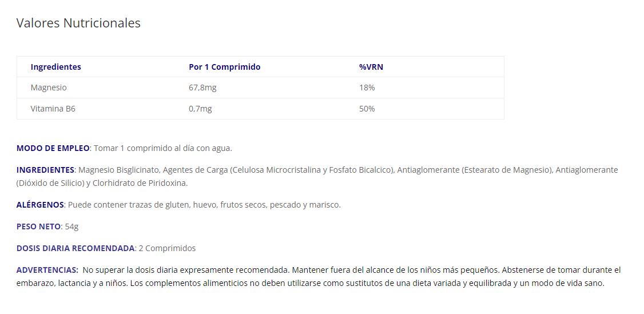Click the MODO DE EMPLEO label
The height and width of the screenshot is (314, 644).
53,148
